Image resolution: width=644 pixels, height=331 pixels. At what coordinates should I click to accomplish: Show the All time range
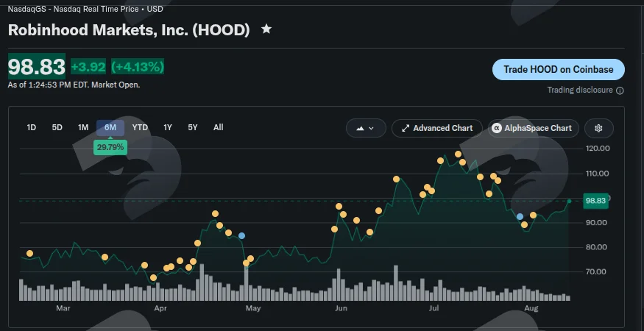point(219,128)
